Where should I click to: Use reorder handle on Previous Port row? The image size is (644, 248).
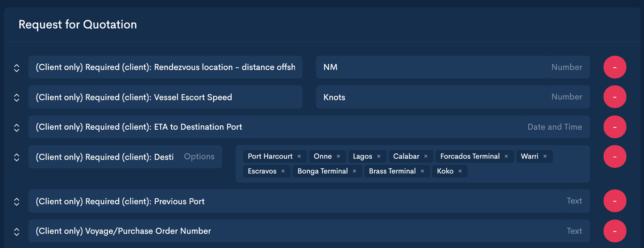(x=17, y=202)
